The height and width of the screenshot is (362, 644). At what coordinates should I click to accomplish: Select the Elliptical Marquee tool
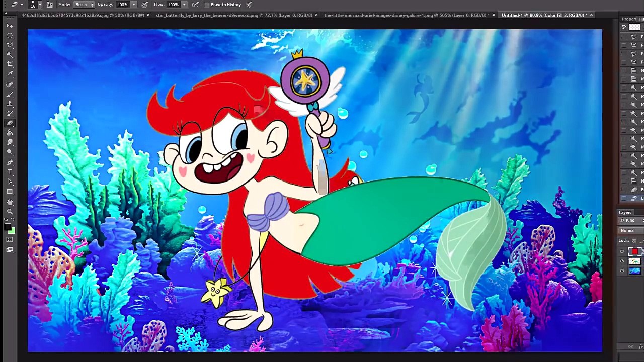click(x=10, y=36)
